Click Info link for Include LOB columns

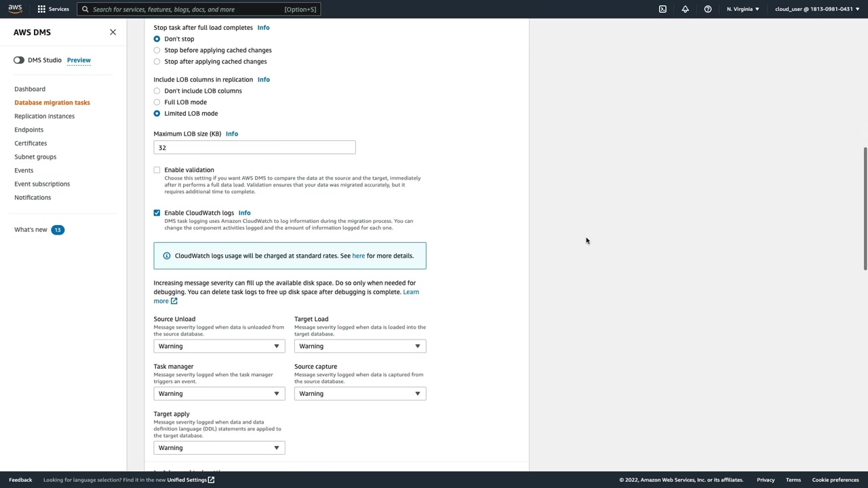tap(263, 79)
